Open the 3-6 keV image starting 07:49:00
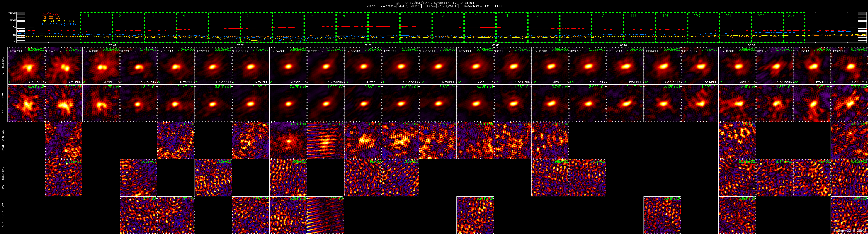The height and width of the screenshot is (234, 868). point(101,66)
